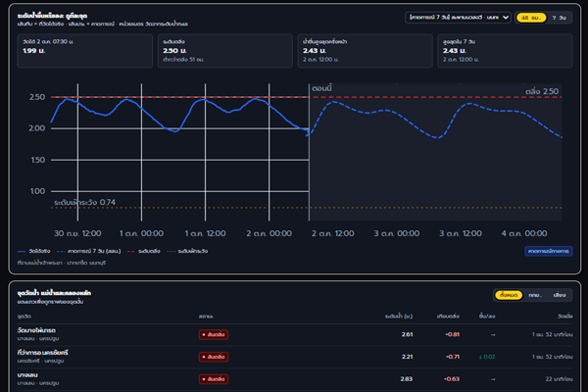The image size is (588, 392).
Task: Click the dashed blue 7-day forecast legend entry
Action: [88, 251]
